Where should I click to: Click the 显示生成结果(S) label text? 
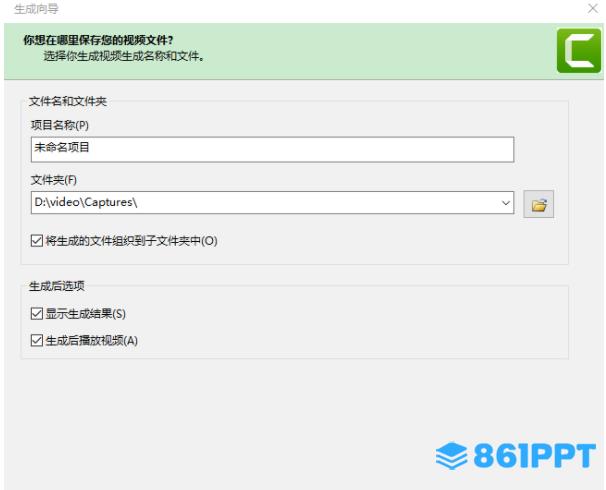86,313
